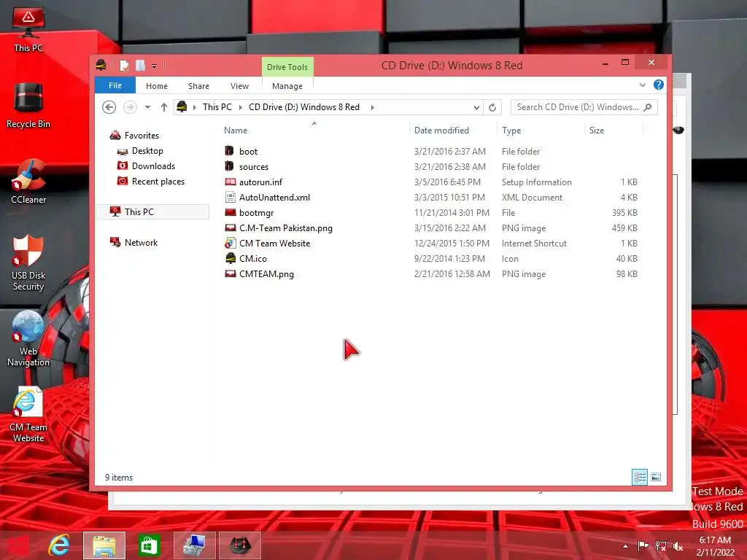The height and width of the screenshot is (560, 747).
Task: Switch to the Share ribbon tab
Action: click(x=198, y=86)
